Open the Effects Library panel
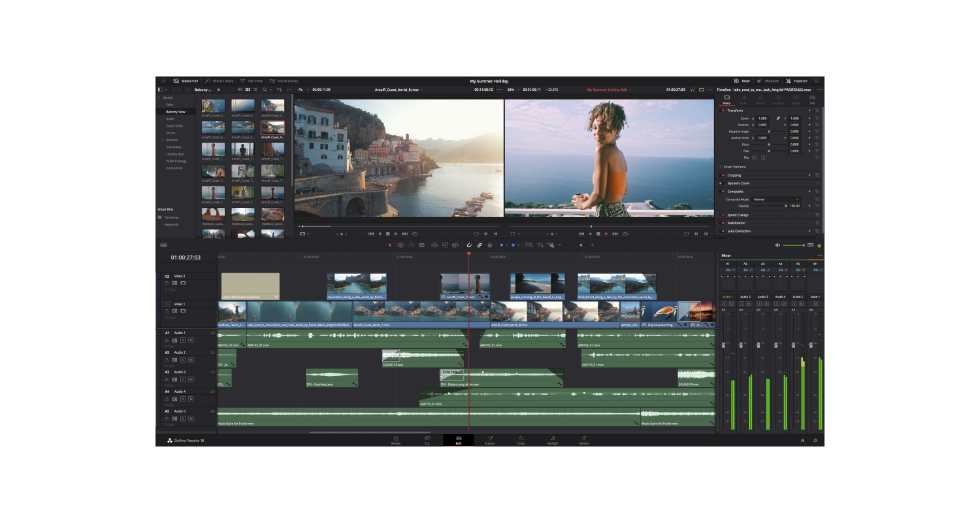 219,81
